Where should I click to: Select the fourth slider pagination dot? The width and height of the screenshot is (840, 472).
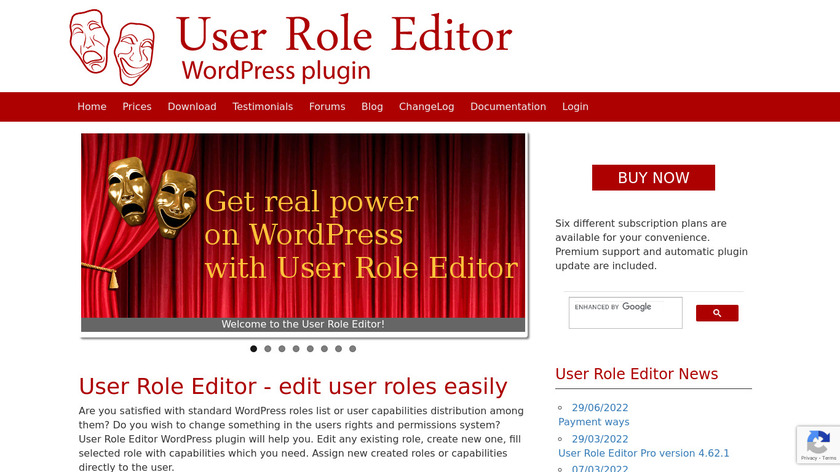coord(296,349)
